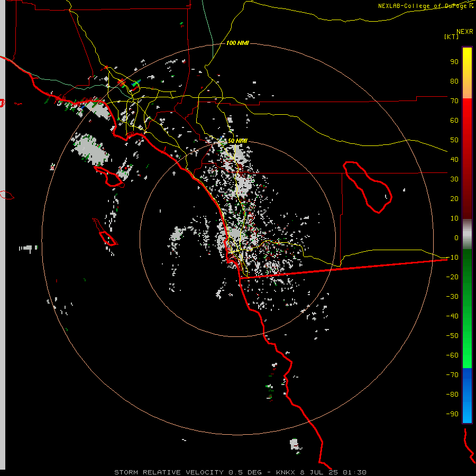This screenshot has height=476, width=476.
Task: Click the STORM RELATIVE VELOCITY title text
Action: click(169, 472)
